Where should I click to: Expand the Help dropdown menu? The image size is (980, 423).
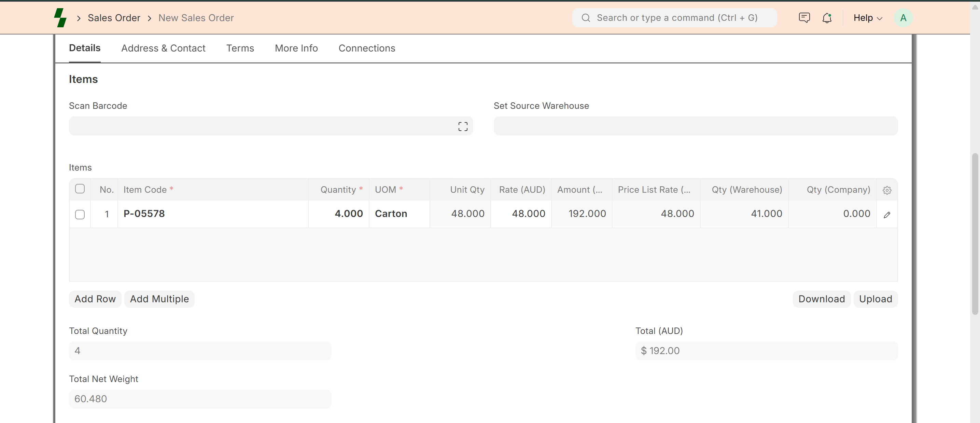(867, 18)
